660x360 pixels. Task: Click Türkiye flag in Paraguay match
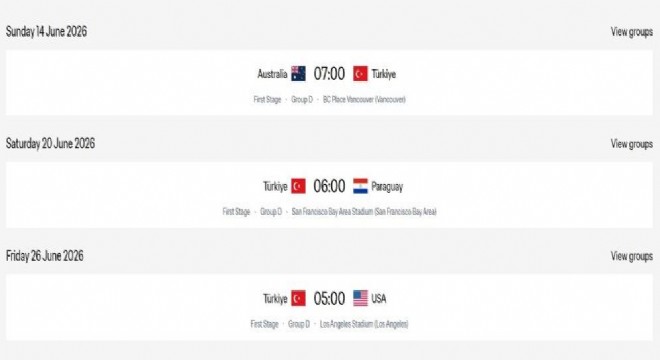pos(298,186)
